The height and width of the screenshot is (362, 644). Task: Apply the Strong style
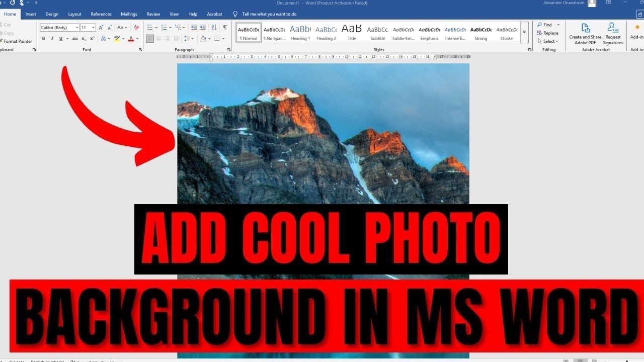pyautogui.click(x=481, y=32)
